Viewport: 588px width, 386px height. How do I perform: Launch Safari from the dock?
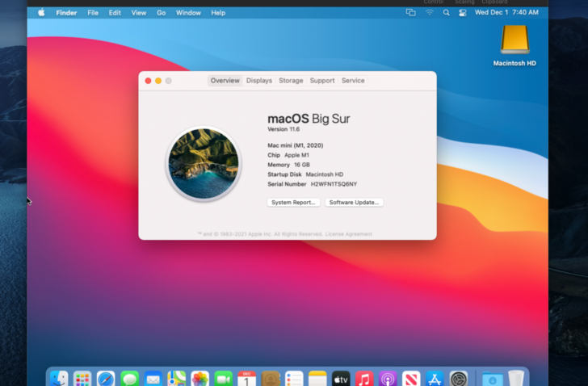click(x=106, y=379)
